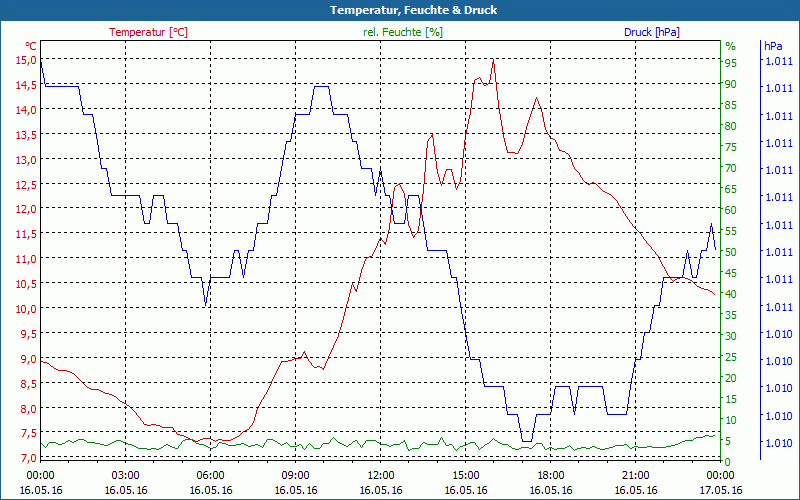800x500 pixels.
Task: Pick the 09:00 time axis label
Action: (x=295, y=475)
